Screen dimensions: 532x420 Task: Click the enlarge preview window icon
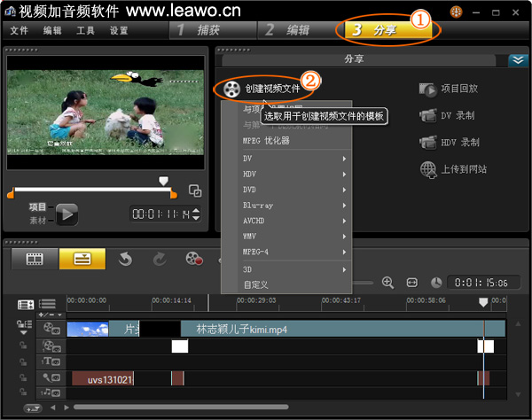point(195,191)
